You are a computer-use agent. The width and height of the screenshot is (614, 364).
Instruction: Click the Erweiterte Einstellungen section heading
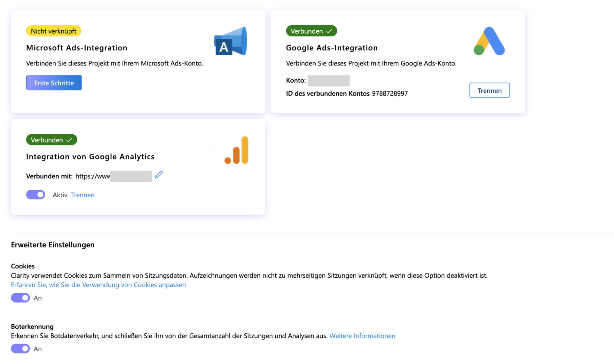click(53, 245)
